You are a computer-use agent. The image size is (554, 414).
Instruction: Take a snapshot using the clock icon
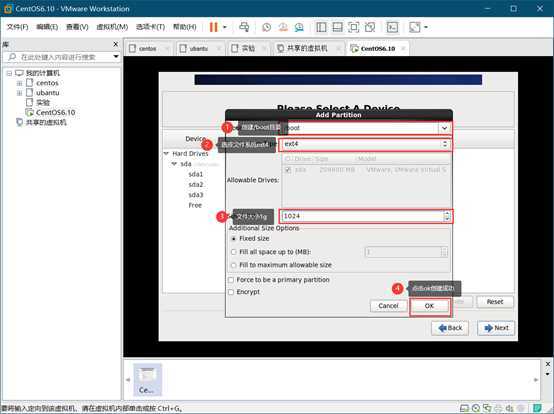267,27
